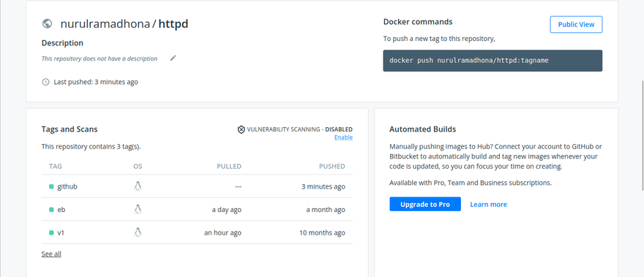644x277 pixels.
Task: Click green status dot for github tag
Action: (x=51, y=186)
